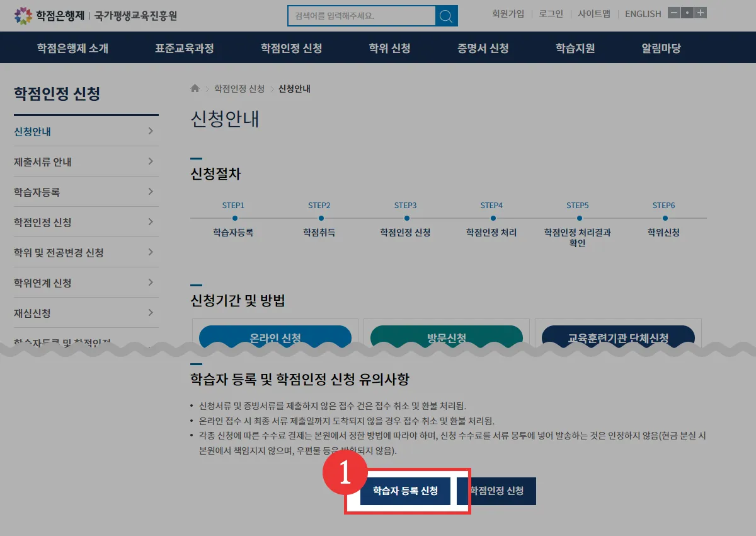Switch to ENGLISH version of site
Image resolution: width=756 pixels, height=536 pixels.
[643, 13]
